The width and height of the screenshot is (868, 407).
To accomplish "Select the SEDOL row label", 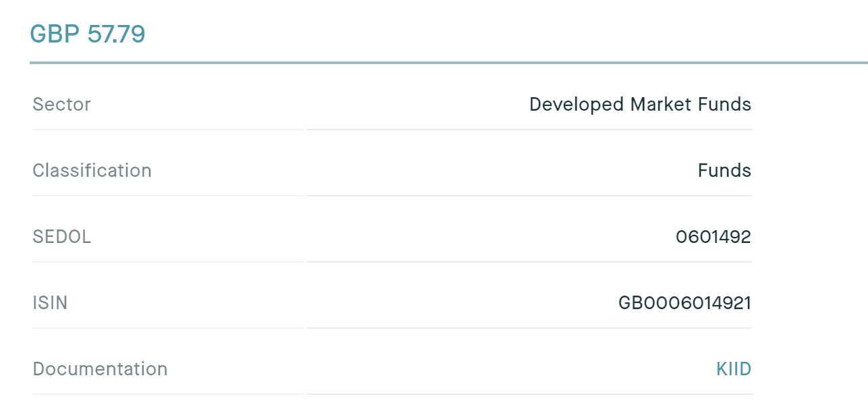I will 61,237.
